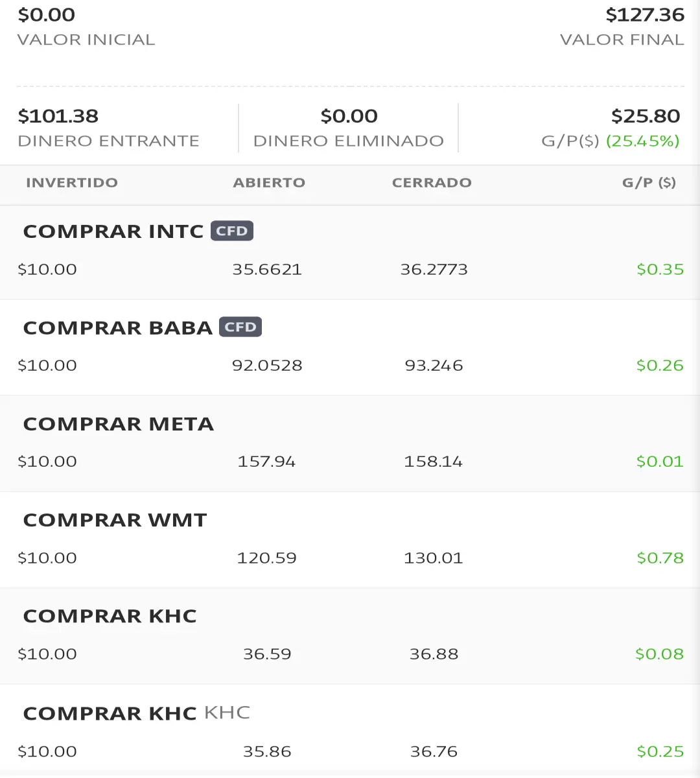The width and height of the screenshot is (700, 778).
Task: Click the $127.36 VALOR FINAL figure
Action: 645,15
